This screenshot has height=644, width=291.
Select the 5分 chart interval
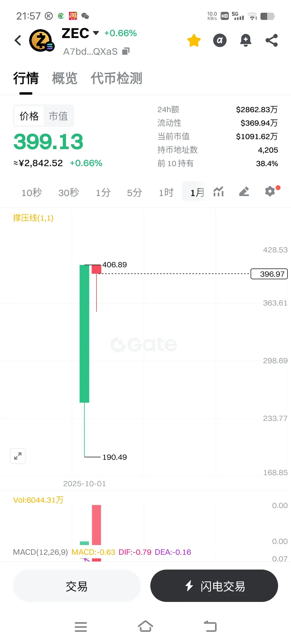coord(134,193)
